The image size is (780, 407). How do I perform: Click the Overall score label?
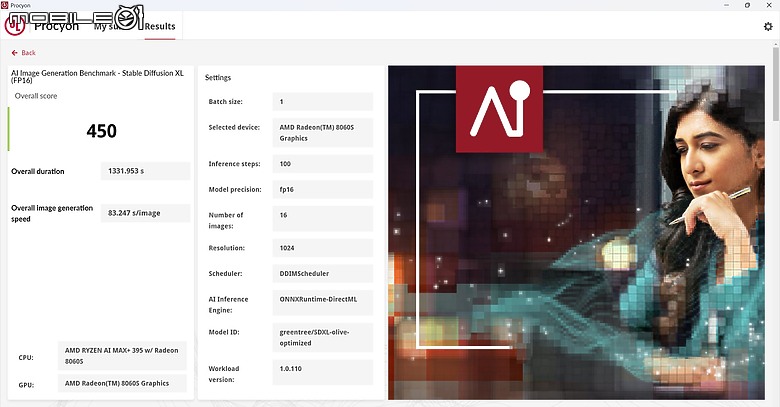tap(36, 96)
